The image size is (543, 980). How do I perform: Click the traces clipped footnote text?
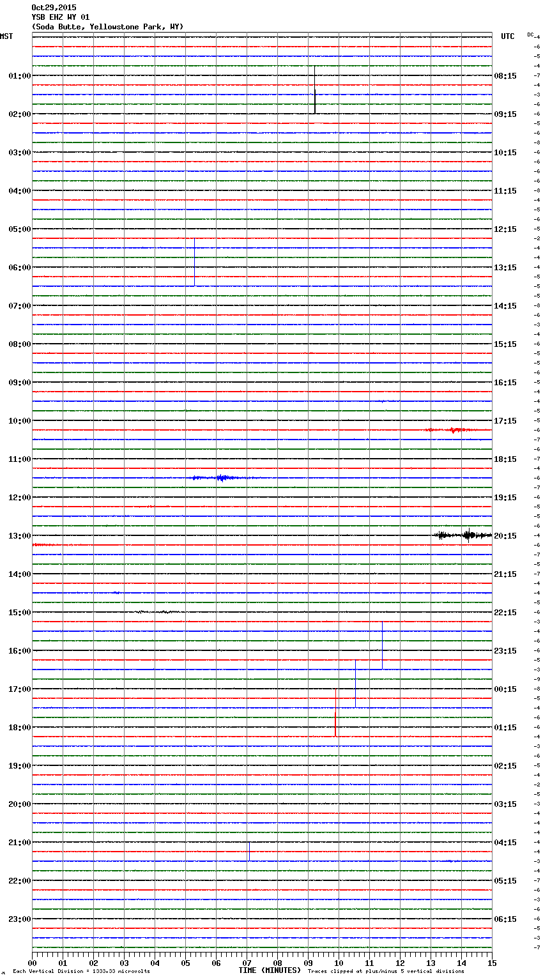pyautogui.click(x=386, y=971)
